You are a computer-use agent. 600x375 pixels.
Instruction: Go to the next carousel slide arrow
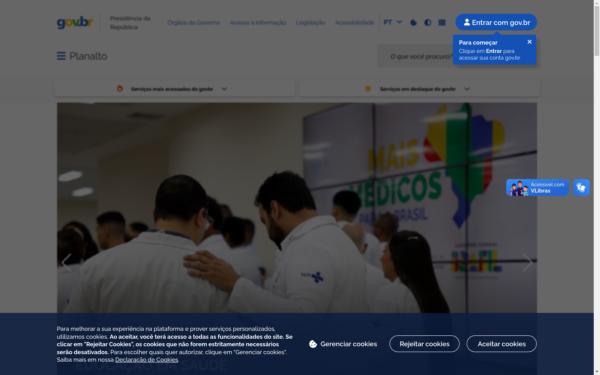click(528, 263)
